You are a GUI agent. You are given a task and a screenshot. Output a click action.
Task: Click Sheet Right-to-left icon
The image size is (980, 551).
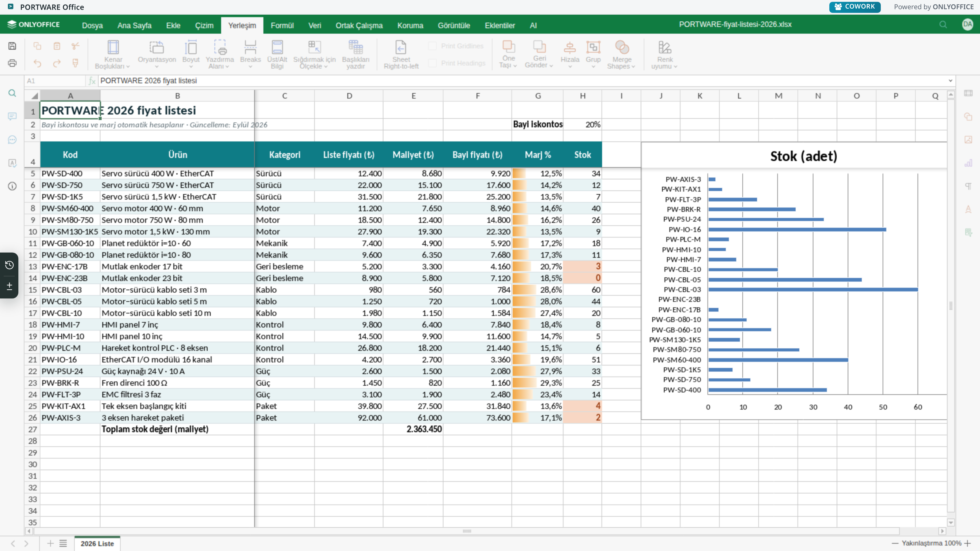pyautogui.click(x=401, y=55)
